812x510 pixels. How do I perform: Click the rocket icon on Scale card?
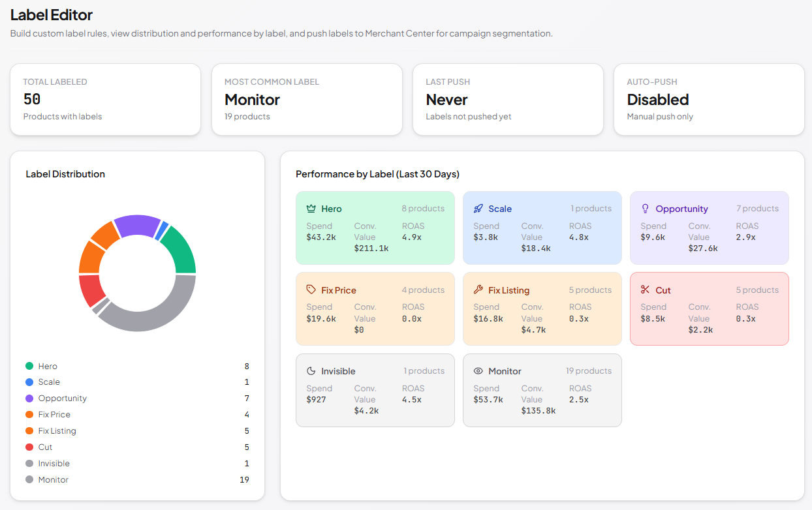(x=478, y=209)
